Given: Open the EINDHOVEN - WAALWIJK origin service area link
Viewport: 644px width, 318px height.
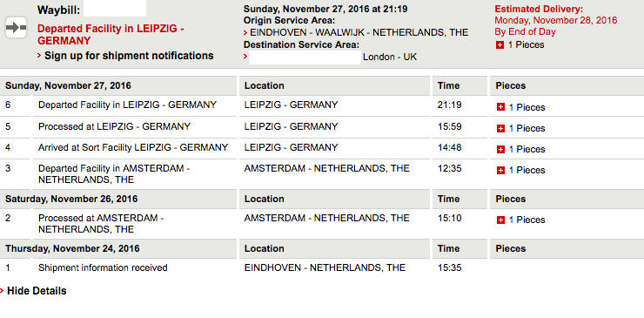Looking at the screenshot, I should click(x=359, y=32).
